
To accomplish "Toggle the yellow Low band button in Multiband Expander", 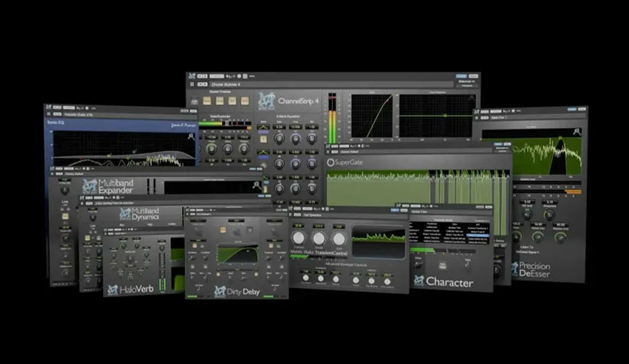I will (65, 217).
